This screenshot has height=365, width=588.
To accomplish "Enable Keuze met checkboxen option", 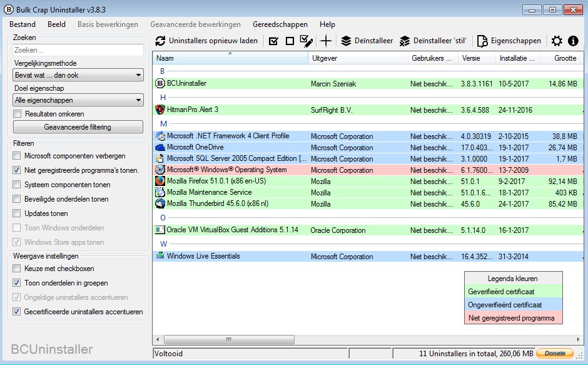I will pos(18,269).
